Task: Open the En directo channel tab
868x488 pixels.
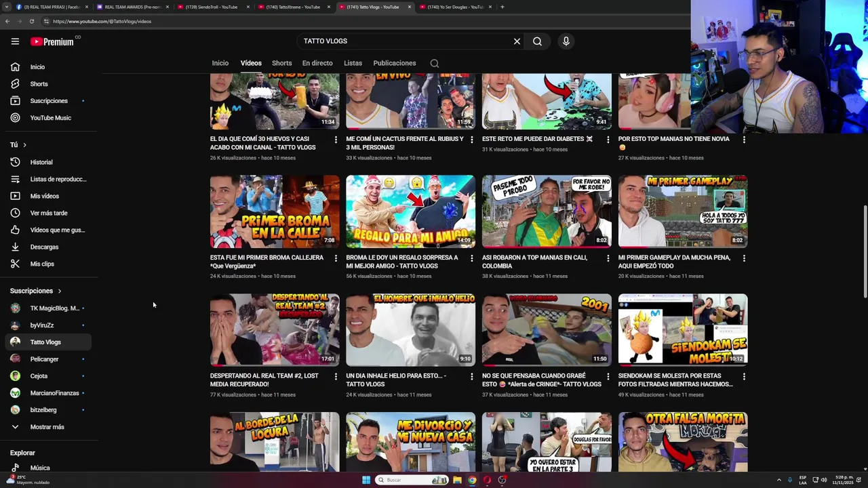Action: (317, 63)
